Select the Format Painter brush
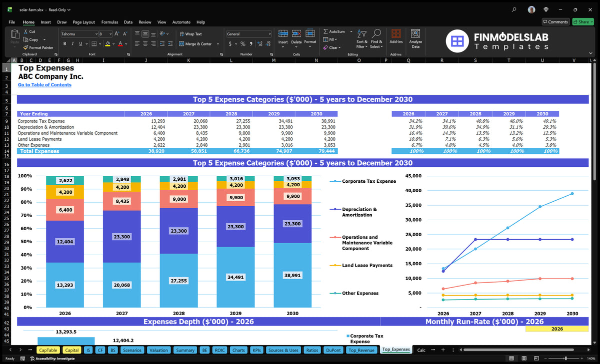600x364 pixels. click(25, 47)
